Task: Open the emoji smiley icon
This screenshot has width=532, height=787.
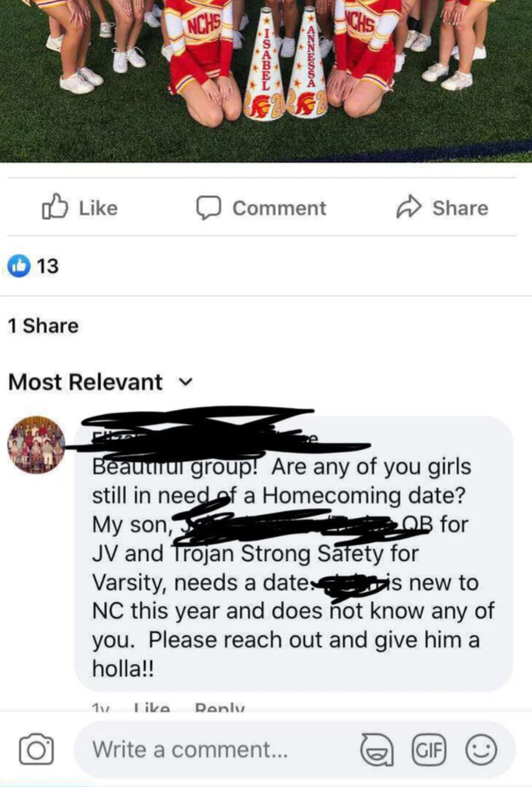Action: (x=481, y=750)
